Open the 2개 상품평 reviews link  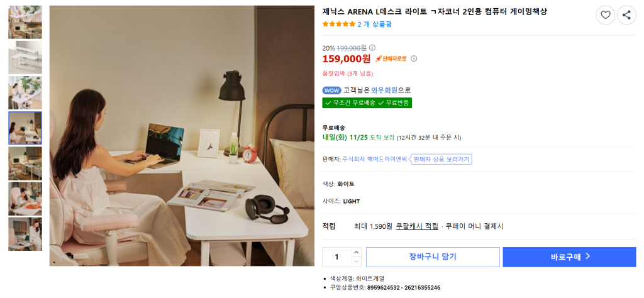tap(374, 25)
